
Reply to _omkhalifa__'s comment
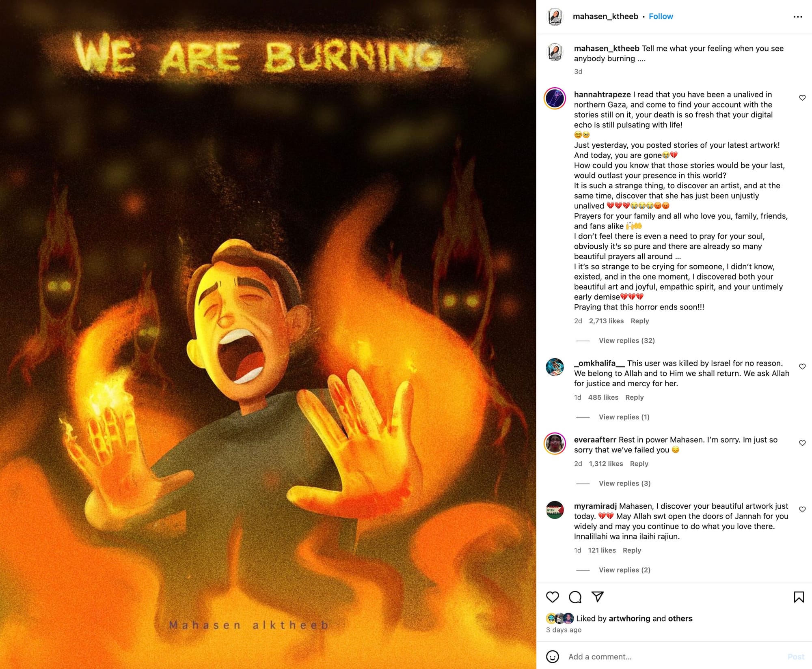tap(634, 398)
